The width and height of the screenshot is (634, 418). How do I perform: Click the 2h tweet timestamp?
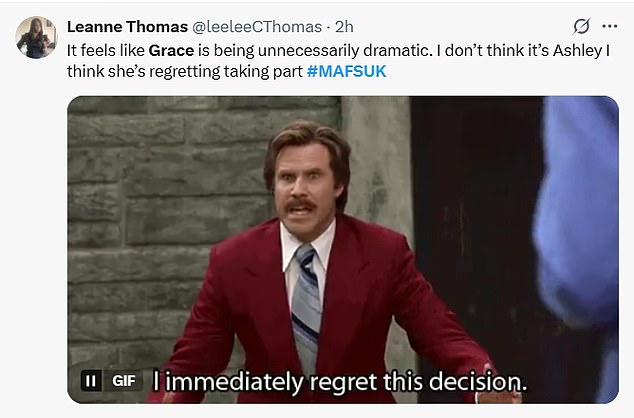click(346, 26)
